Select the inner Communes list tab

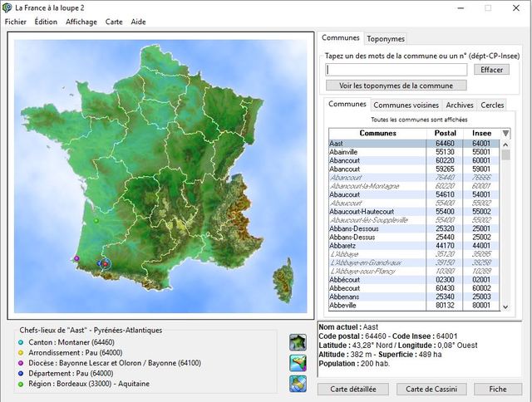(x=347, y=104)
